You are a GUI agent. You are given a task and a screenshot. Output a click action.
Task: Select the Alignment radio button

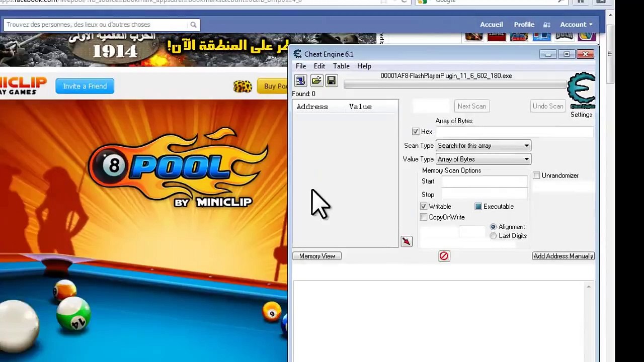(x=493, y=227)
